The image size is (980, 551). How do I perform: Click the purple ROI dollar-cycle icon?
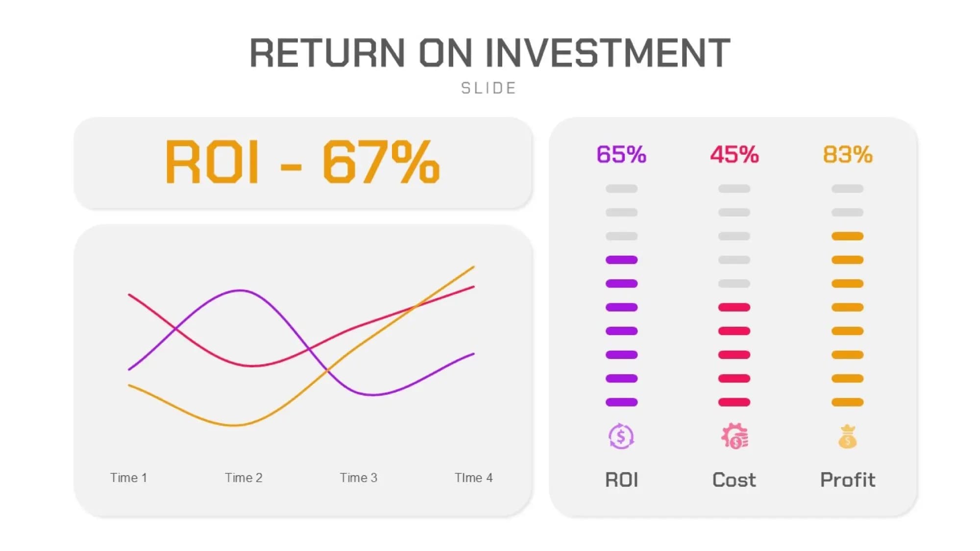click(x=621, y=436)
